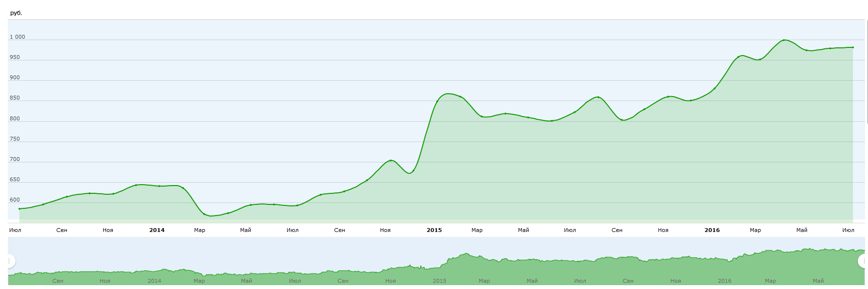Click the first Июл label on main x-axis
Image resolution: width=868 pixels, height=289 pixels.
pyautogui.click(x=15, y=230)
